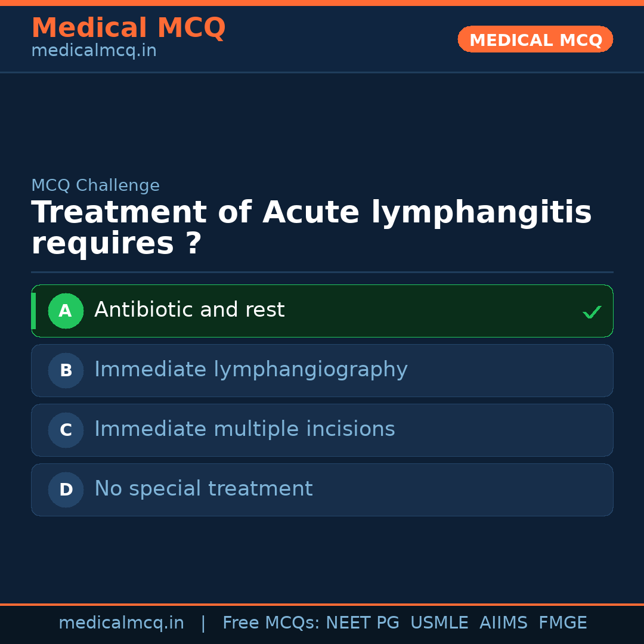
Task: Open the medicalmcq.in link under the header title
Action: point(94,51)
